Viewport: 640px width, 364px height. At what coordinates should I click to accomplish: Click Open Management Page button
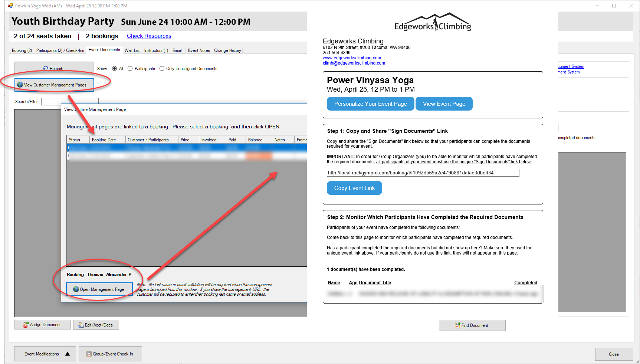click(99, 289)
